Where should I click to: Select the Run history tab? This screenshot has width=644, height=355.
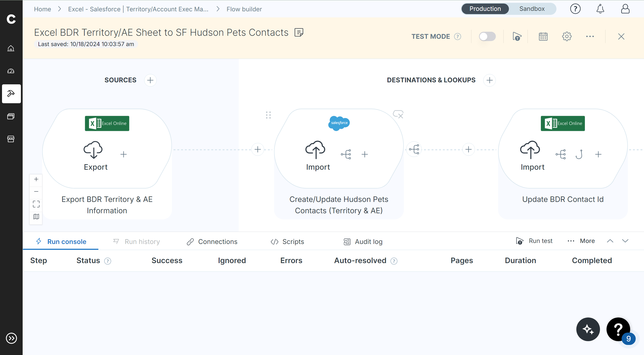[136, 242]
